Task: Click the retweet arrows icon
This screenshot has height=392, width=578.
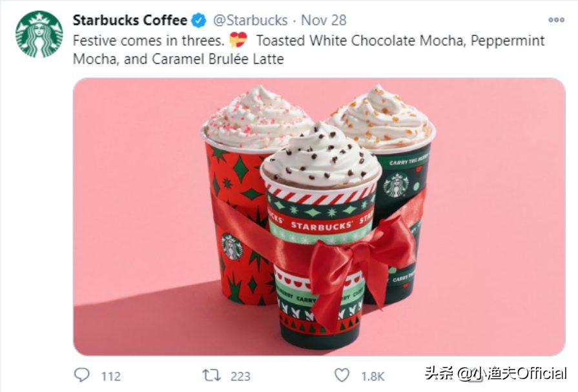Action: pyautogui.click(x=211, y=375)
